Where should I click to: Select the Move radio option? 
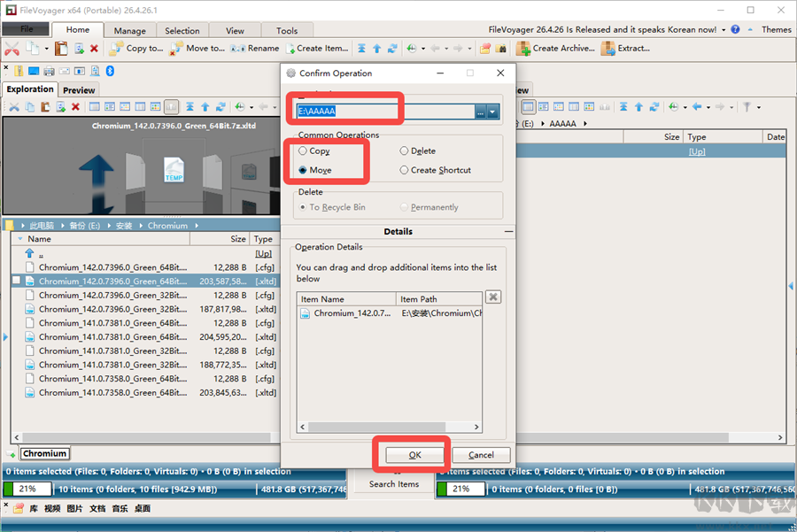coord(315,170)
